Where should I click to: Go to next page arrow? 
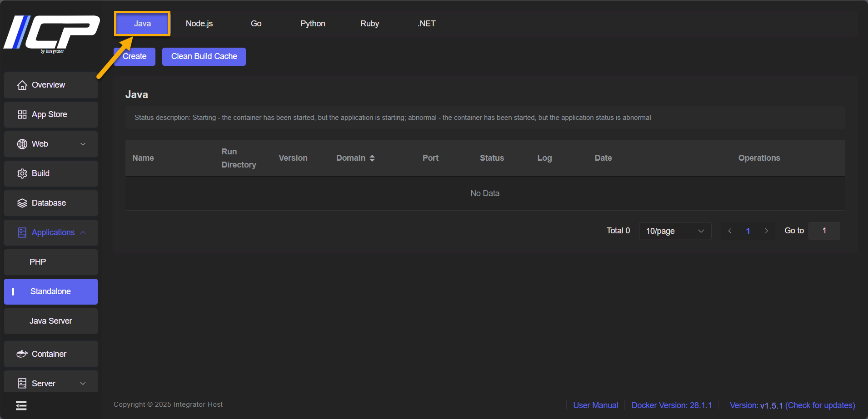click(766, 231)
